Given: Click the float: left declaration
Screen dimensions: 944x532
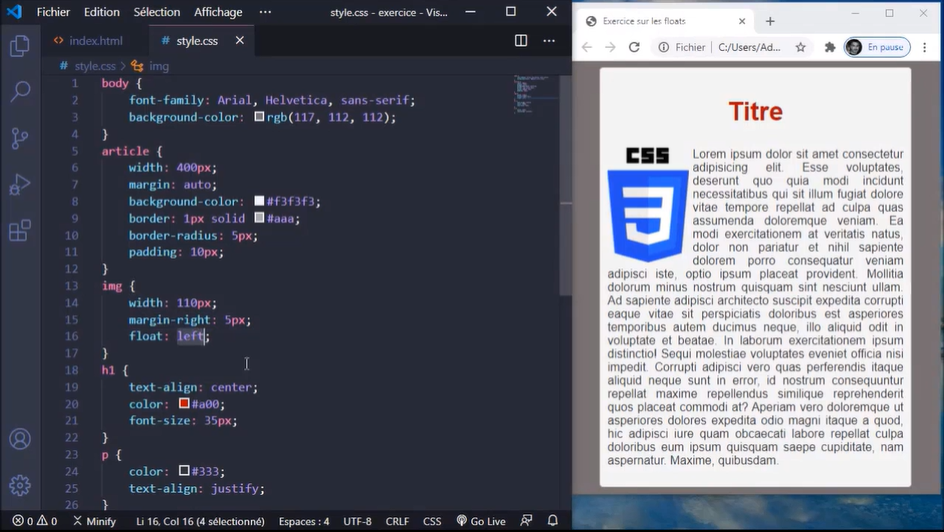Looking at the screenshot, I should 169,336.
